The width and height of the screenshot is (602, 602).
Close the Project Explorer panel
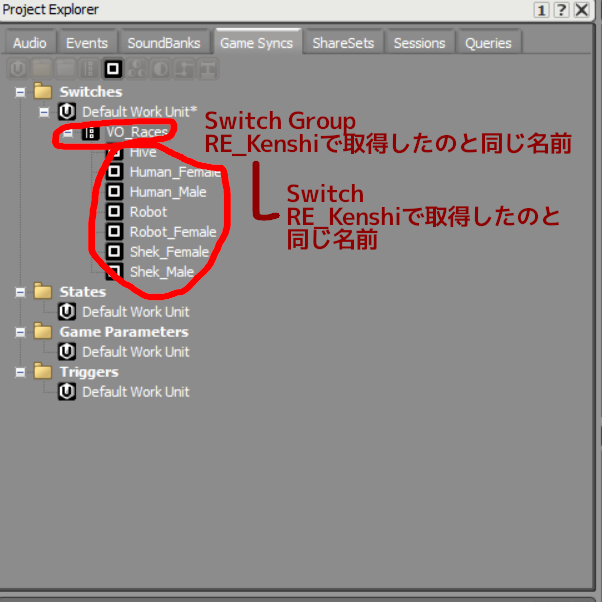[582, 10]
